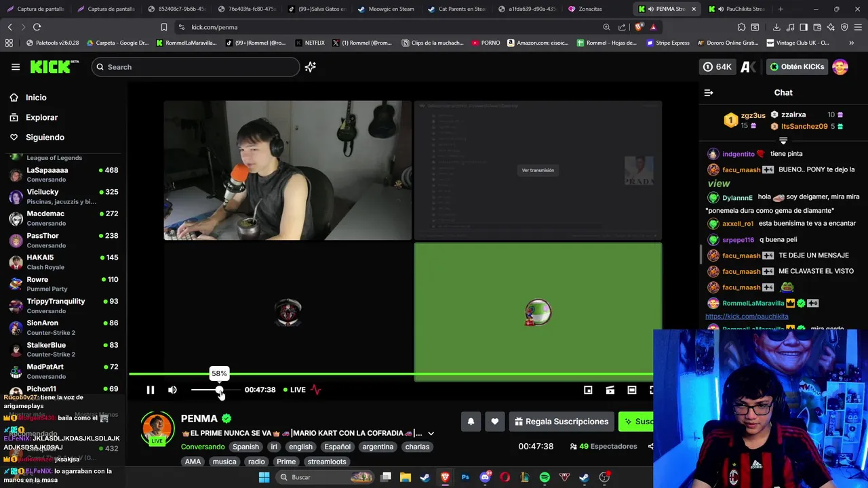Open StalkerBlue channel in sidebar

click(x=63, y=349)
